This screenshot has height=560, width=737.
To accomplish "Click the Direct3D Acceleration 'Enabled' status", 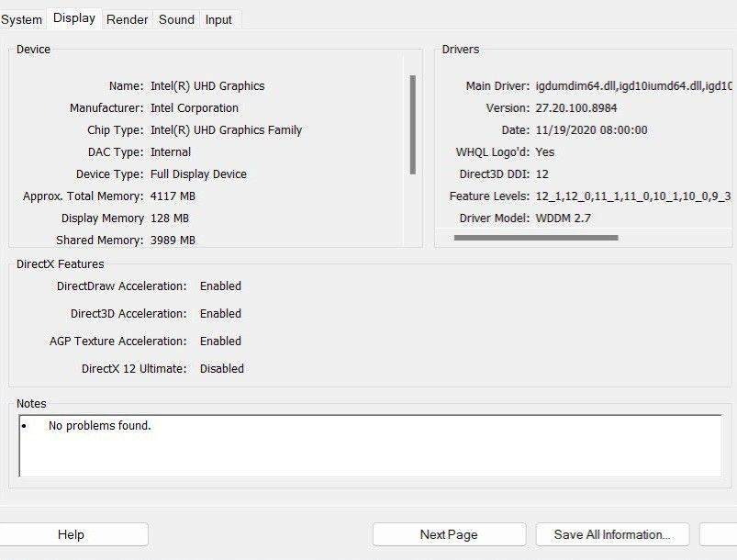I will (220, 314).
